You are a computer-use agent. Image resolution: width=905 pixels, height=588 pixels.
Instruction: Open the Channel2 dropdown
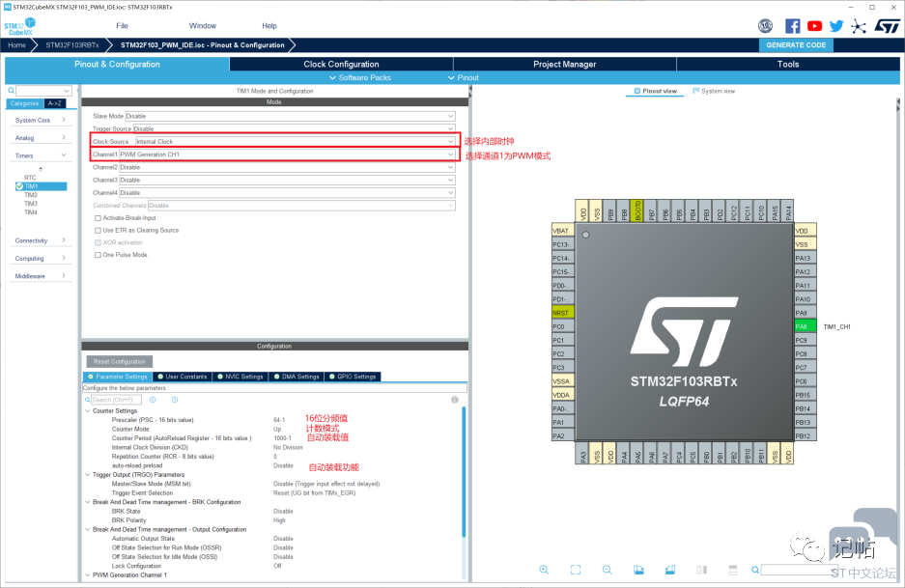pyautogui.click(x=287, y=167)
